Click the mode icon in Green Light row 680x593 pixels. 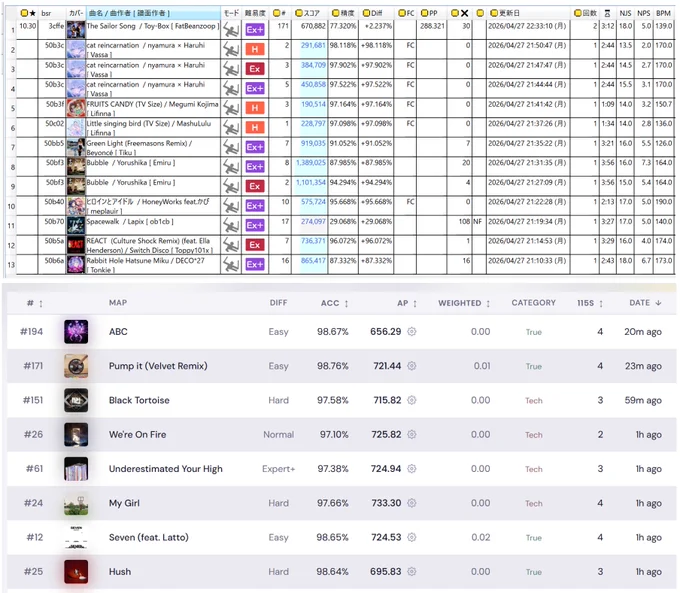pyautogui.click(x=231, y=147)
